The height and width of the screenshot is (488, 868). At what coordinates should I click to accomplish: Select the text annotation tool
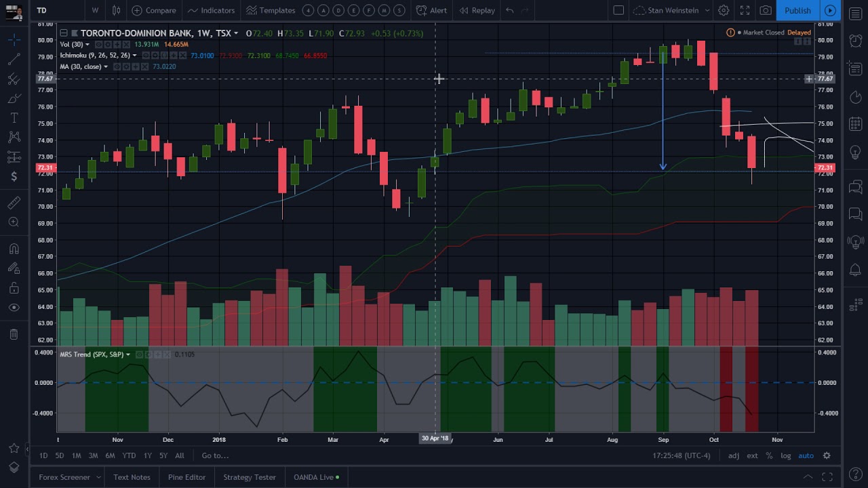pos(14,118)
